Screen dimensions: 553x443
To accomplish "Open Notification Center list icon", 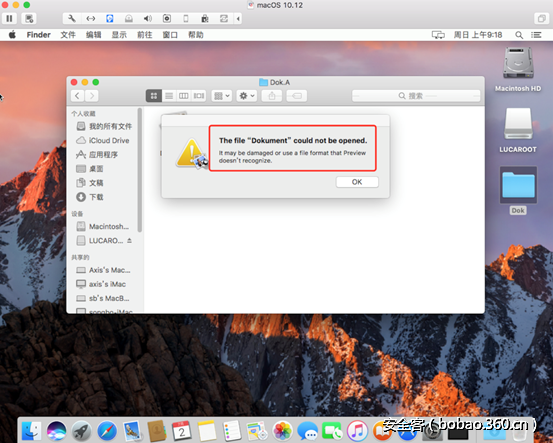I will (536, 35).
